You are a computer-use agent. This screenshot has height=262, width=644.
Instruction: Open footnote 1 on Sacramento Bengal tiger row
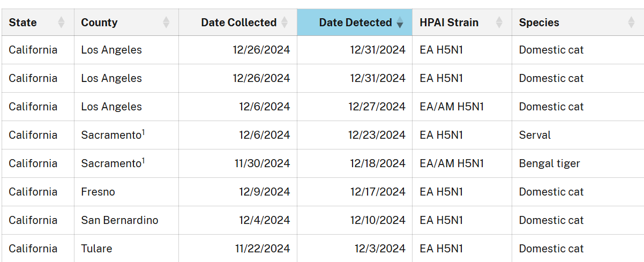(144, 160)
